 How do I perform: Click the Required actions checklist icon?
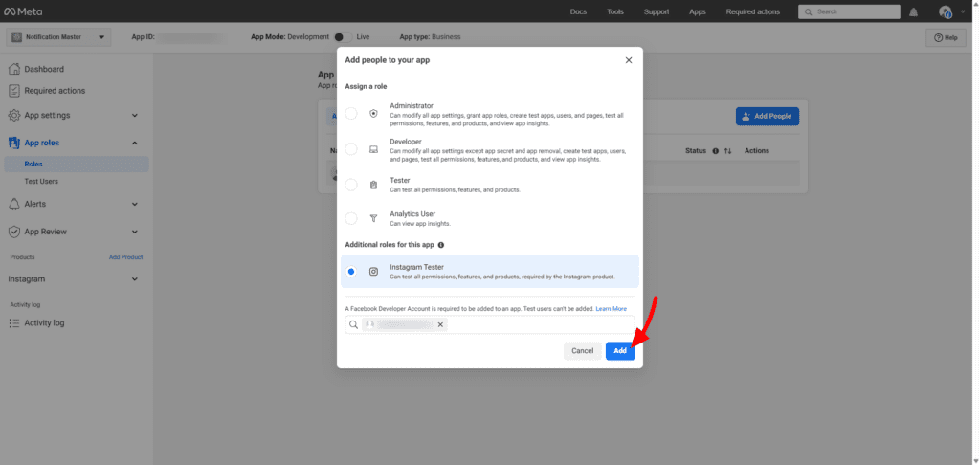13,91
